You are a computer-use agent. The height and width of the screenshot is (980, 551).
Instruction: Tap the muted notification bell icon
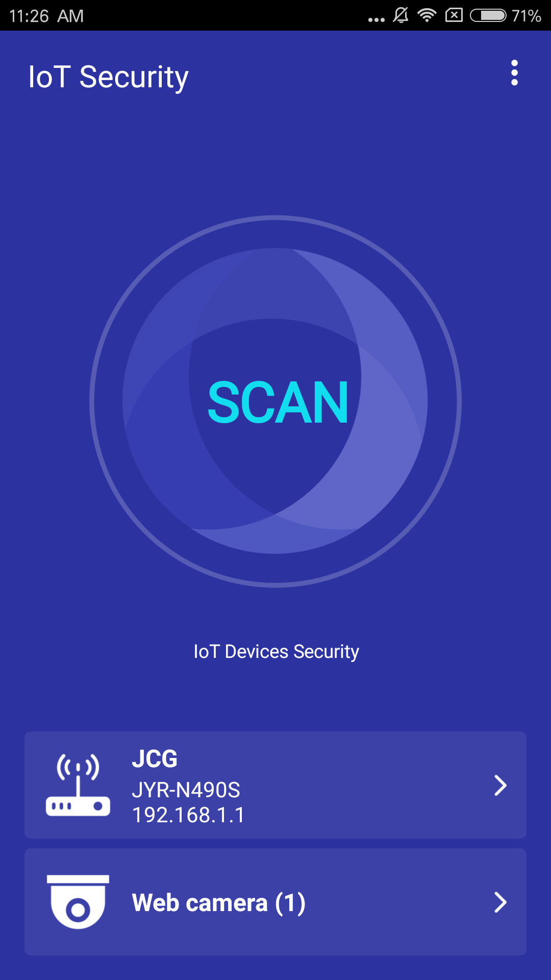(x=401, y=15)
